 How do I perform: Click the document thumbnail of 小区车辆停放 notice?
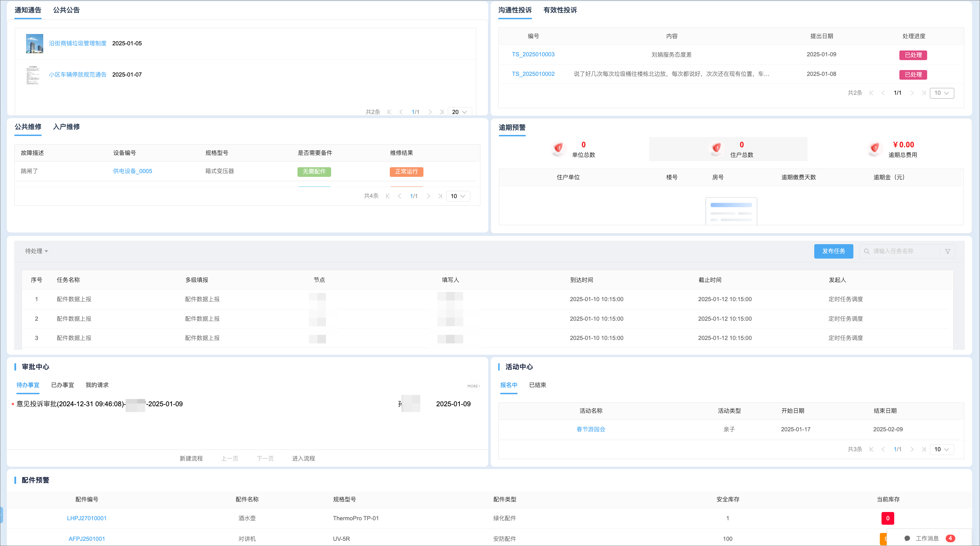pos(34,75)
